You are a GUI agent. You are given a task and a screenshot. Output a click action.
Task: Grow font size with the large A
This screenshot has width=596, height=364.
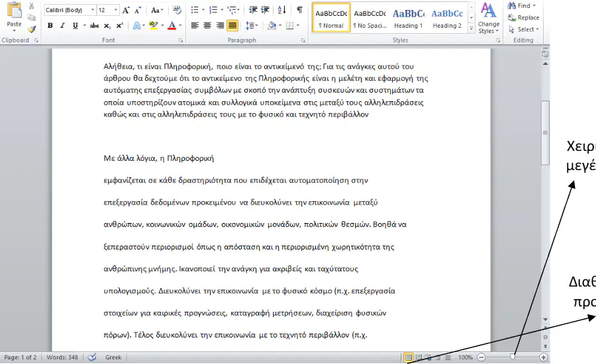tap(126, 11)
